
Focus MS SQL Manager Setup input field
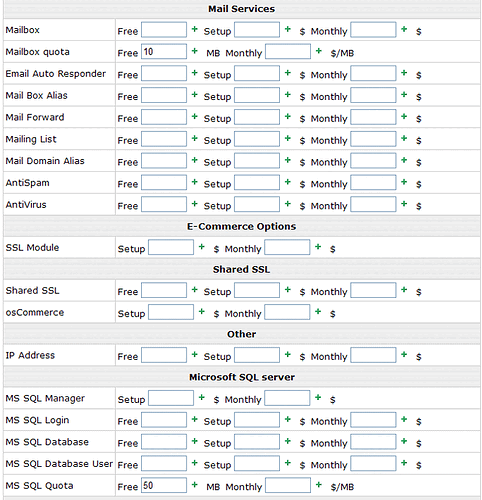pos(171,398)
